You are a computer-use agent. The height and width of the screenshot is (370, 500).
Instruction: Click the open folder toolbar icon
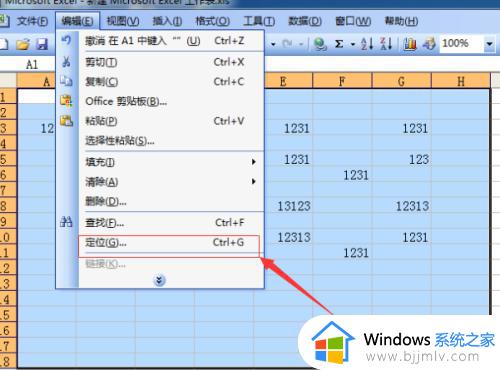click(x=23, y=44)
